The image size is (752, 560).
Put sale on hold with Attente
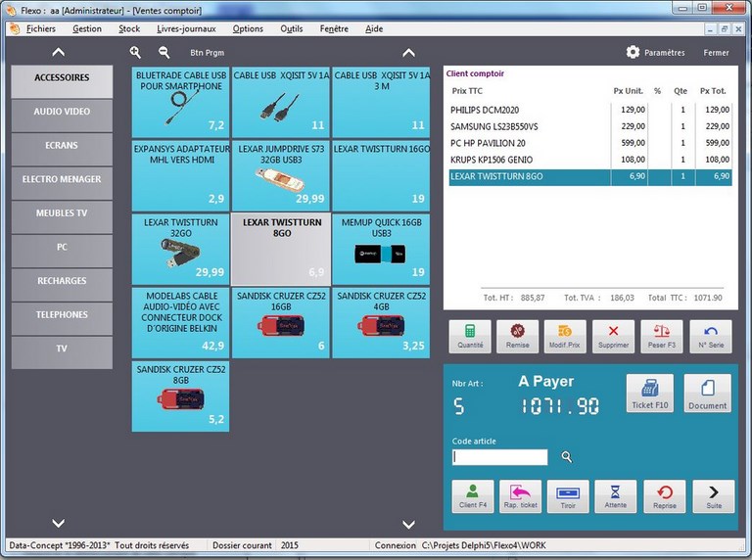coord(616,496)
